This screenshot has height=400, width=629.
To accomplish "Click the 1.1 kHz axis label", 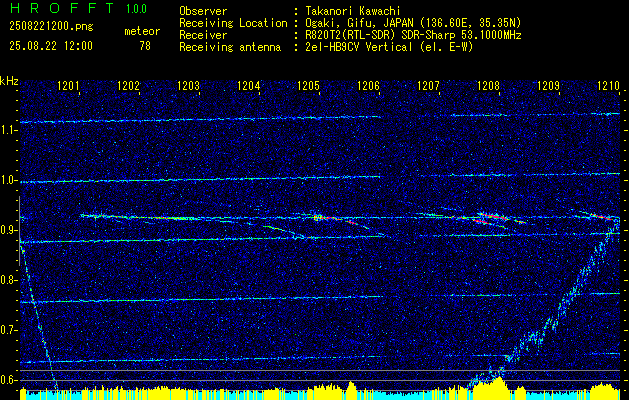I will (9, 130).
